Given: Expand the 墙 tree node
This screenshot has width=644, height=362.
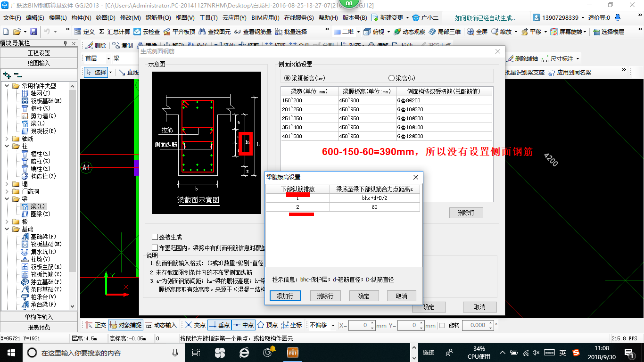Looking at the screenshot, I should (7, 184).
